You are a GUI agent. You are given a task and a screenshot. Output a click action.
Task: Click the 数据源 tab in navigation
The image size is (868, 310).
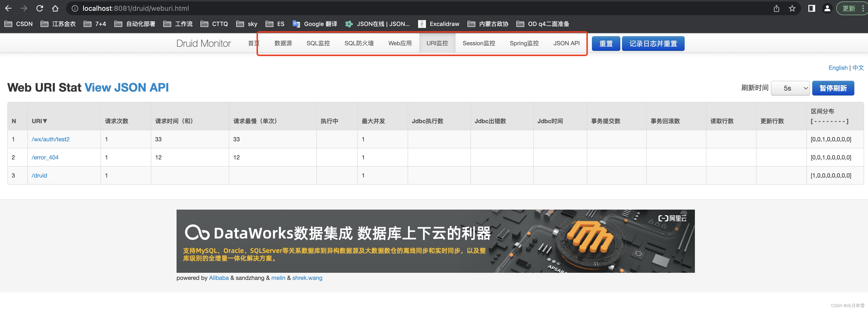(283, 43)
